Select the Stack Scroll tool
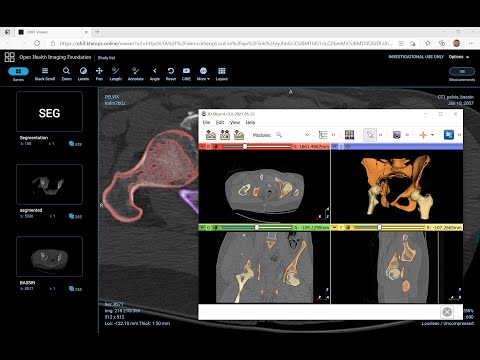Image resolution: width=480 pixels, height=360 pixels. [45, 74]
